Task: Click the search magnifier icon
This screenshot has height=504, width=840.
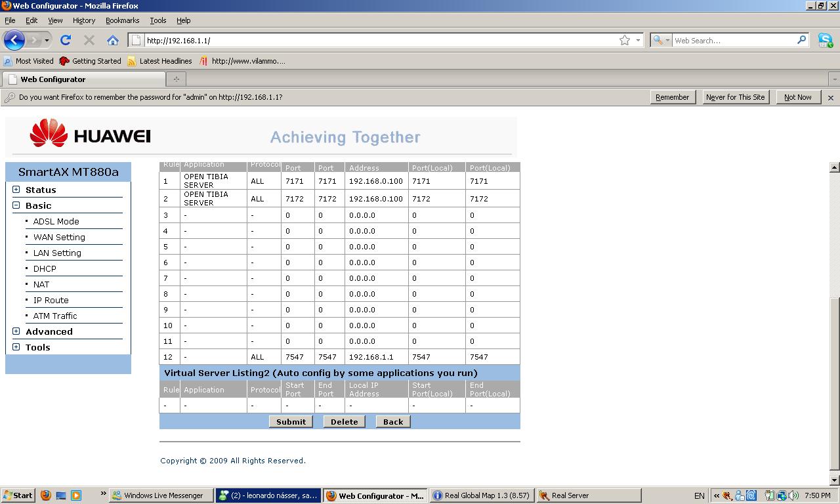Action: pos(801,40)
